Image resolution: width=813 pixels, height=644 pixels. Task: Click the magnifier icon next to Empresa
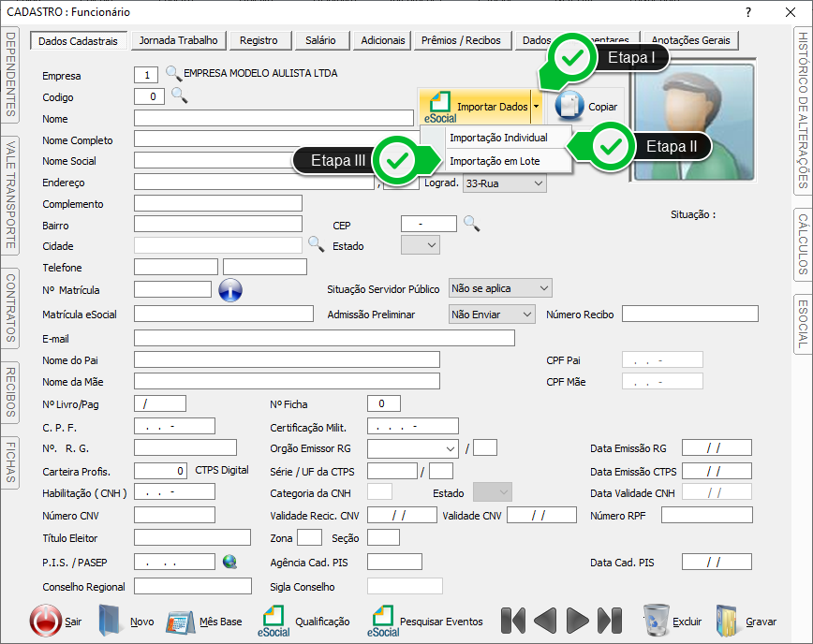pos(173,74)
